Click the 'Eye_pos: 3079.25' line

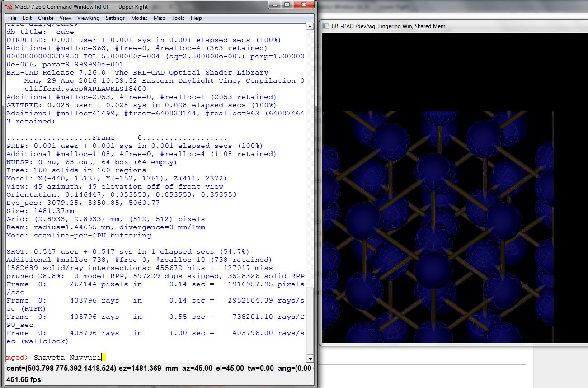point(83,203)
